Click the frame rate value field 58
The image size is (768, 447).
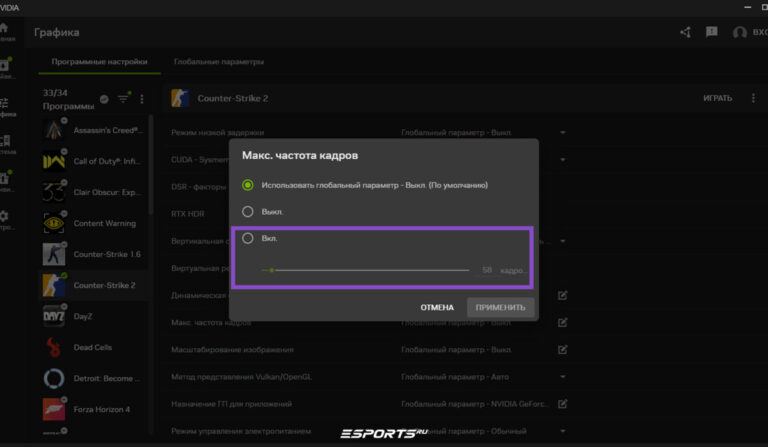487,270
